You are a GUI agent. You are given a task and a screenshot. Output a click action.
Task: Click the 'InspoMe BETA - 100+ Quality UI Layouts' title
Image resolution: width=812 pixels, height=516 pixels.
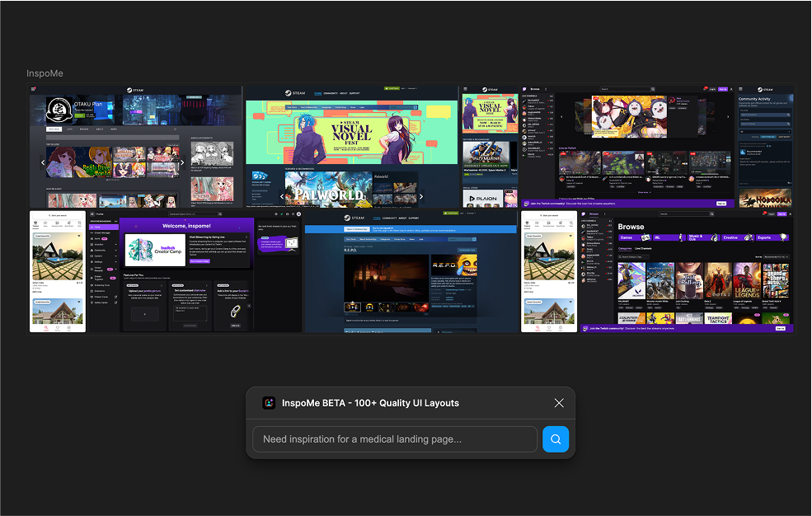coord(370,402)
